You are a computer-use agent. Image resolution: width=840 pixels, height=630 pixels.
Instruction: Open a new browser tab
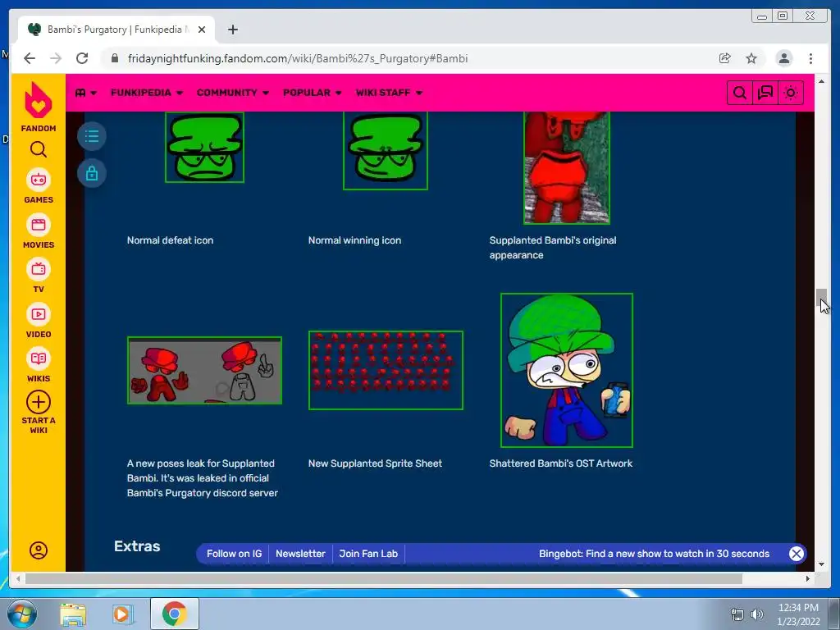(x=232, y=30)
